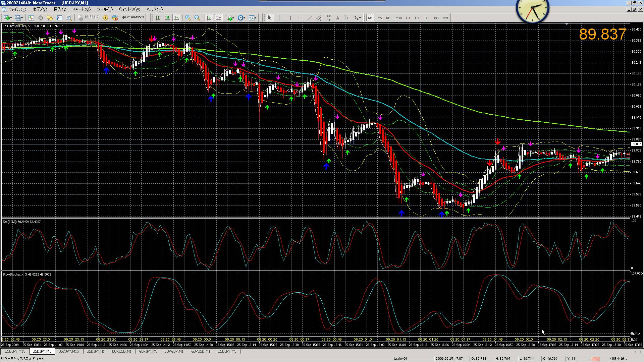Screen dimensions: 644x362
Task: Toggle chart shift button
Action: click(x=218, y=18)
